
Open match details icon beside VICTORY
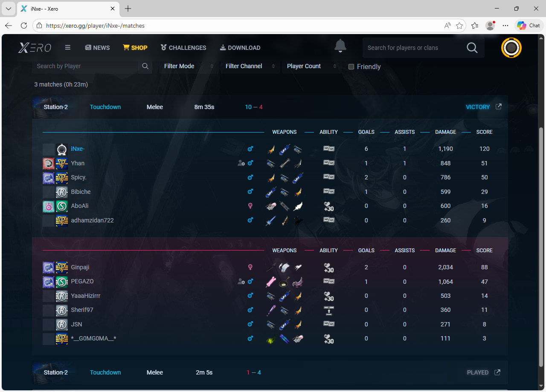point(498,107)
